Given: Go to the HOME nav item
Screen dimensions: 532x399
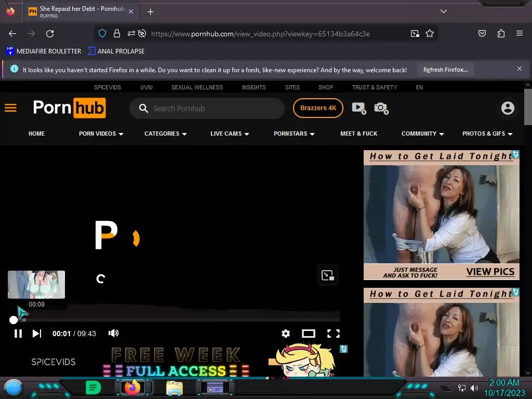Looking at the screenshot, I should (x=37, y=134).
